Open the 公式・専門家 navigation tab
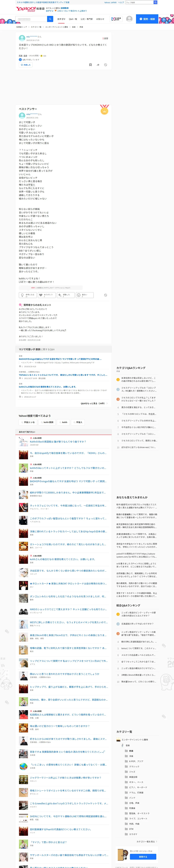This screenshot has width=174, height=868. click(87, 19)
